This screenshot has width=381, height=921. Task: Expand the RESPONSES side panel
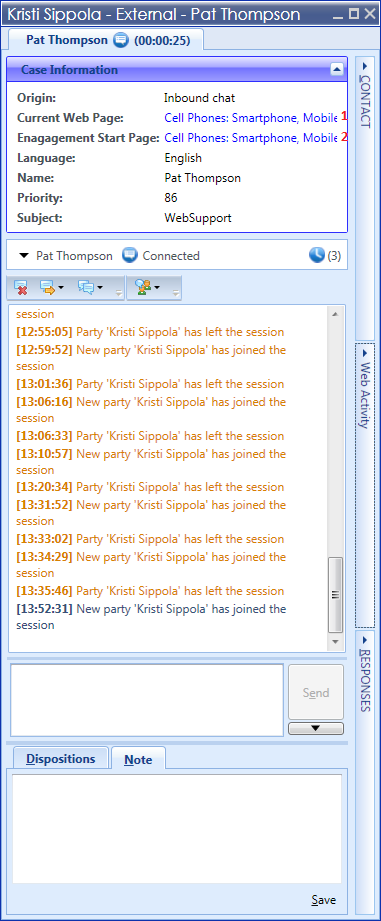pos(365,674)
